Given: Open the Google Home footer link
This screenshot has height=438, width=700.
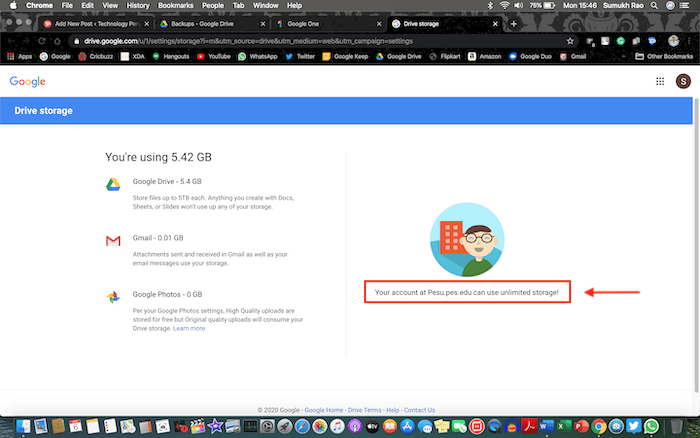Looking at the screenshot, I should click(324, 410).
